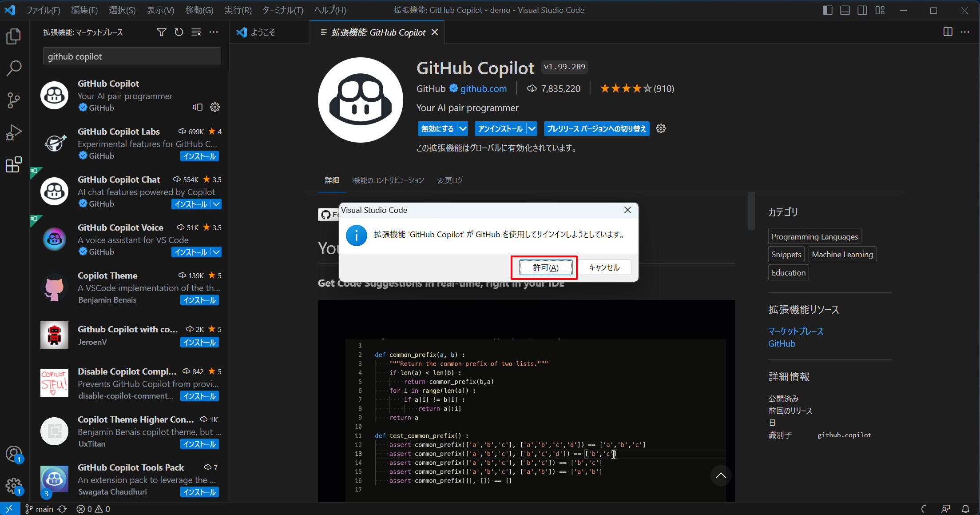This screenshot has width=980, height=515.
Task: Click the detail page vertical scrollbar
Action: pos(751,211)
